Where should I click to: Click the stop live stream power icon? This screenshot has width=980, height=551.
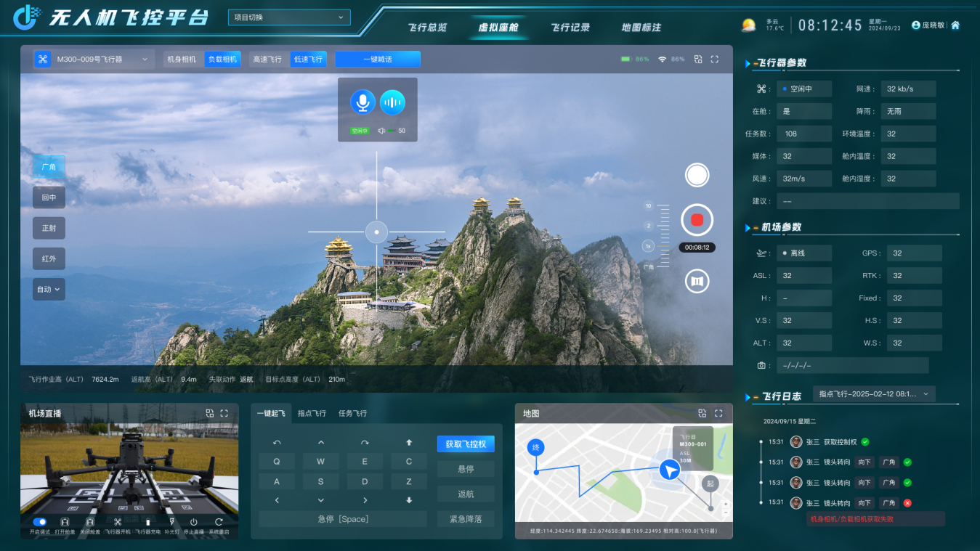click(193, 522)
